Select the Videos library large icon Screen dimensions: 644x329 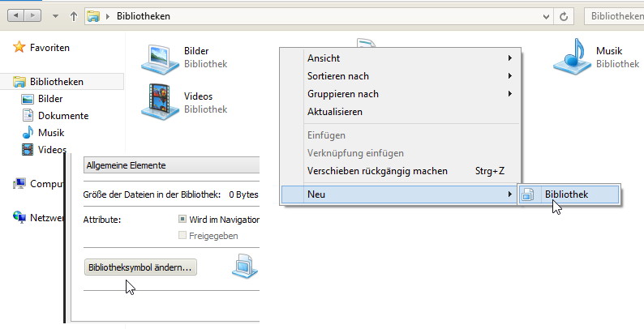pos(160,101)
